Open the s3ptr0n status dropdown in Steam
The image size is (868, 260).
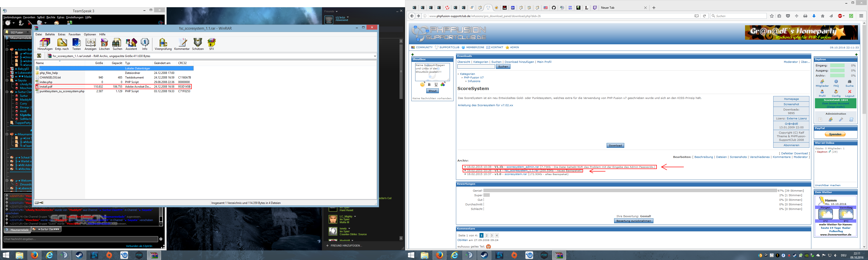pyautogui.click(x=348, y=17)
